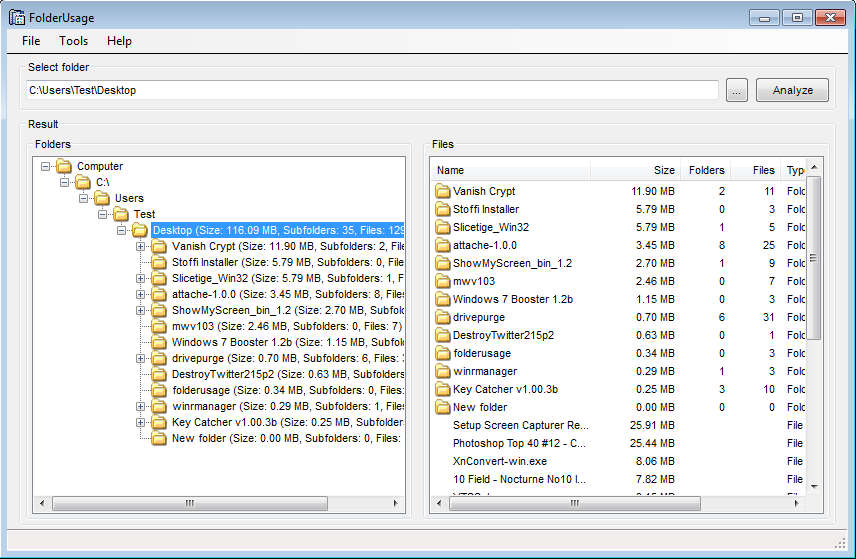This screenshot has height=559, width=856.
Task: Collapse the Desktop node in folder tree
Action: (121, 230)
